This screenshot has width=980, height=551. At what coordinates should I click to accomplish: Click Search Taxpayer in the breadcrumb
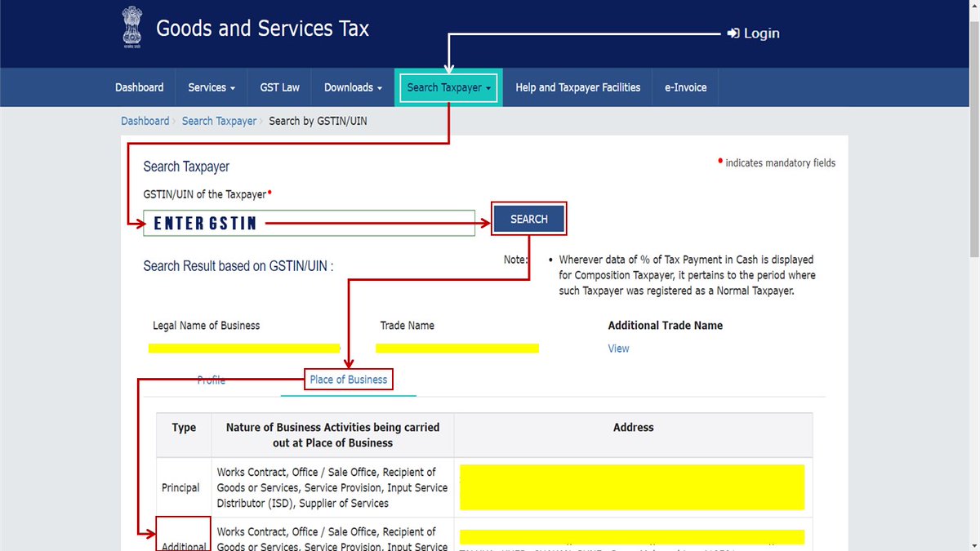tap(219, 121)
